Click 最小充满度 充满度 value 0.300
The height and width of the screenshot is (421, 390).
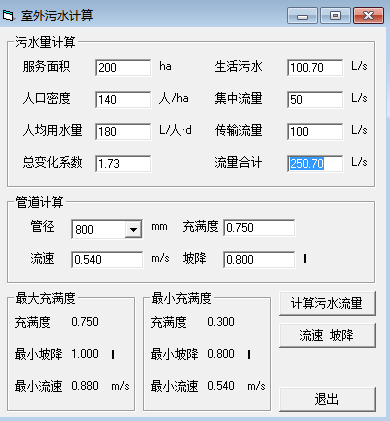221,322
